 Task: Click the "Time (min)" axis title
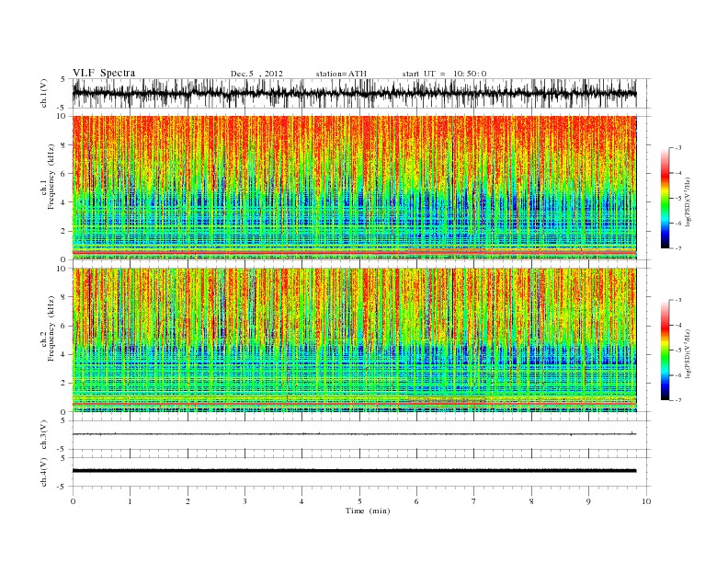368,511
